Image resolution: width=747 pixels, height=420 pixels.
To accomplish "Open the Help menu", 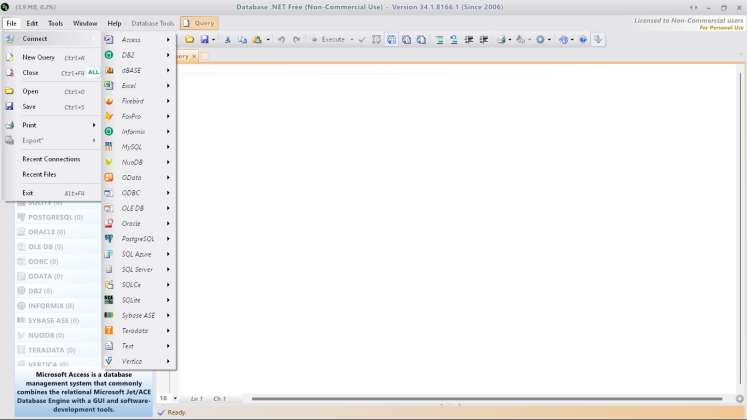I will pos(114,23).
